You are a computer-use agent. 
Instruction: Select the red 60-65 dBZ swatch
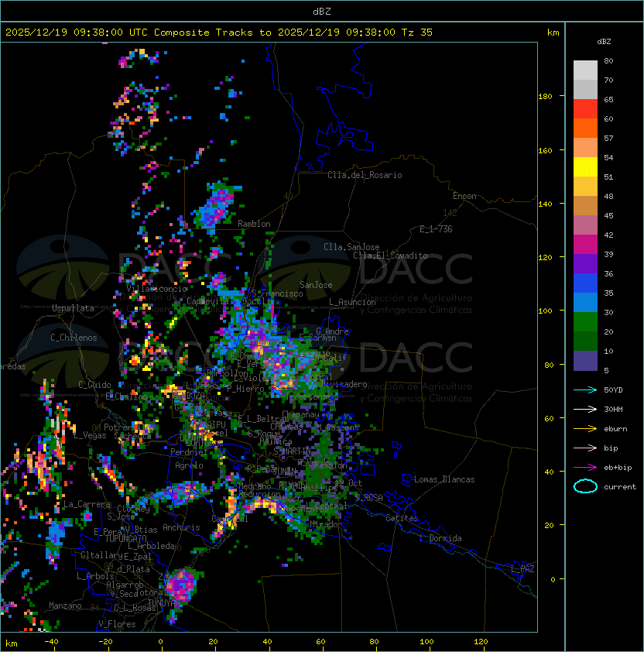tap(585, 109)
